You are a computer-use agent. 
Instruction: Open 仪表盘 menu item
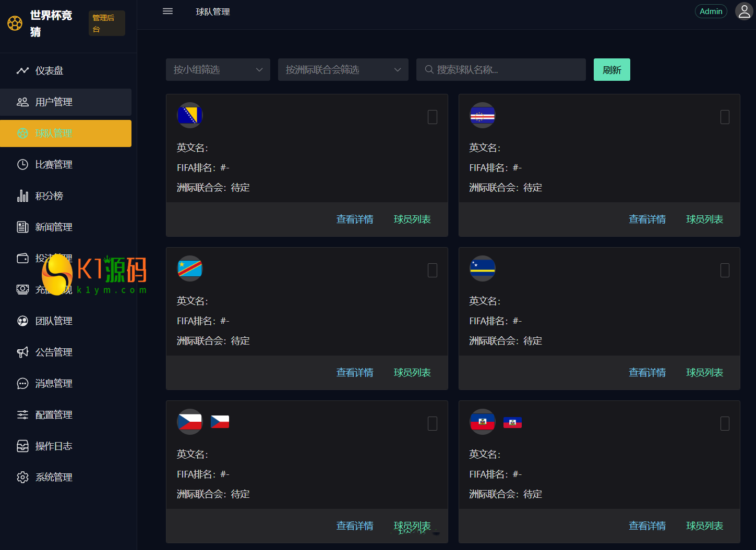66,71
